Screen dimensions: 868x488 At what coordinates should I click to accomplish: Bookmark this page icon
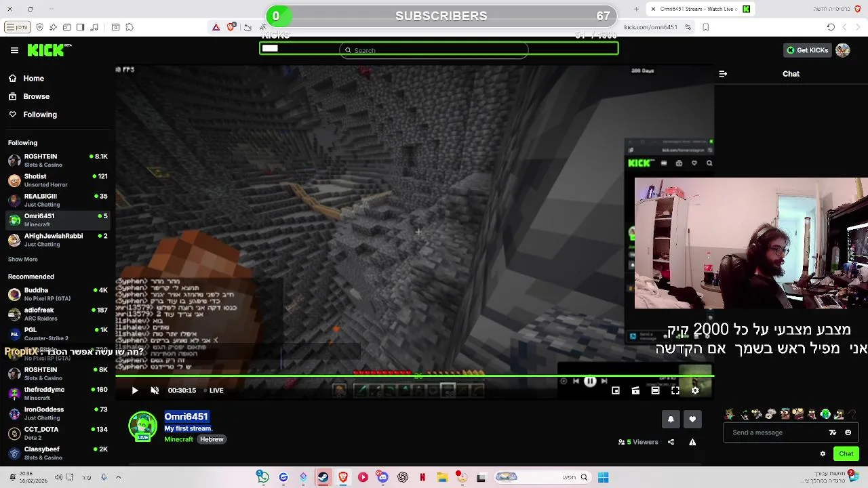click(706, 27)
